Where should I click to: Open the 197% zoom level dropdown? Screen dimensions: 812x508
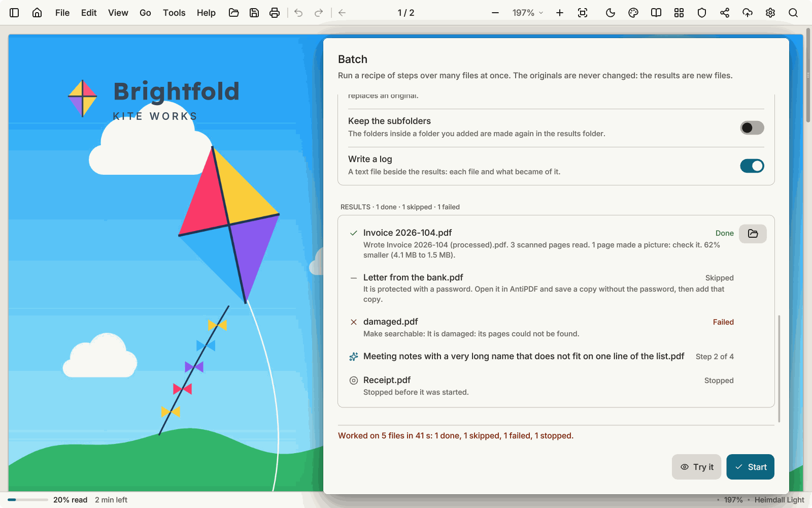[528, 13]
